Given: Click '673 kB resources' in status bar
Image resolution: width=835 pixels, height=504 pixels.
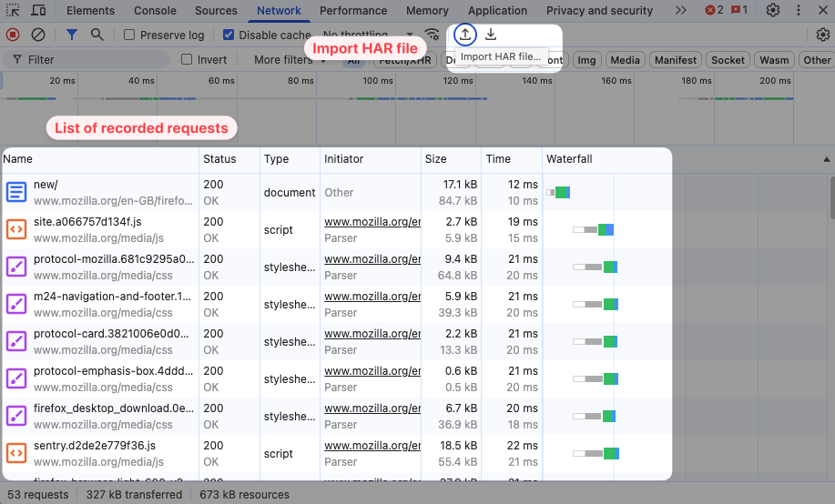Looking at the screenshot, I should pos(244,494).
